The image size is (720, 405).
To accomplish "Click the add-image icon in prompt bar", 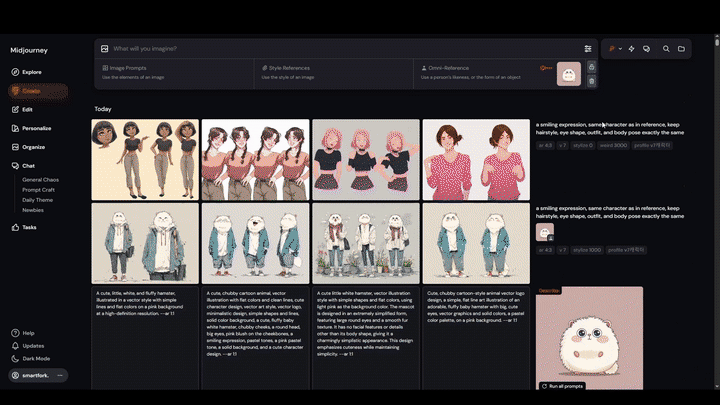I will click(105, 49).
